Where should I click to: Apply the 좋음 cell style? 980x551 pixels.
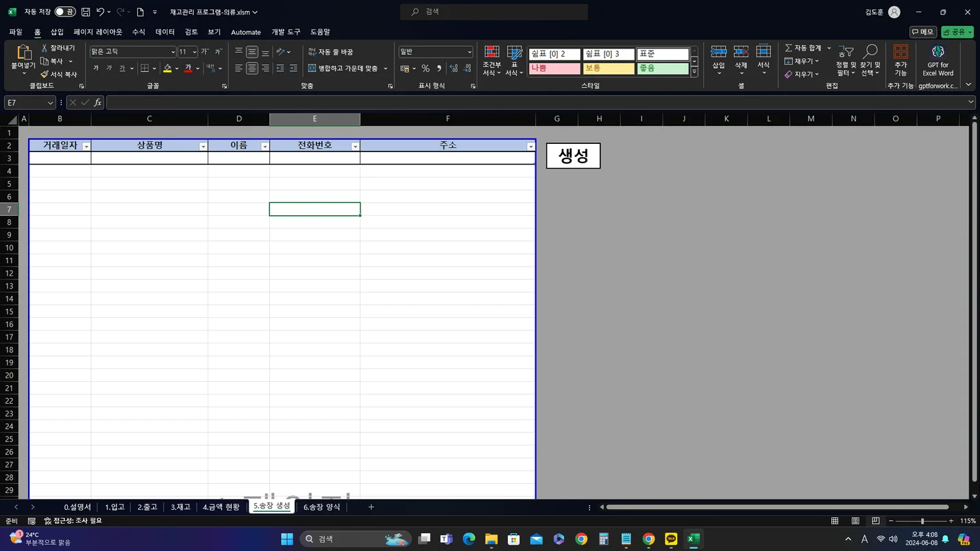tap(662, 69)
